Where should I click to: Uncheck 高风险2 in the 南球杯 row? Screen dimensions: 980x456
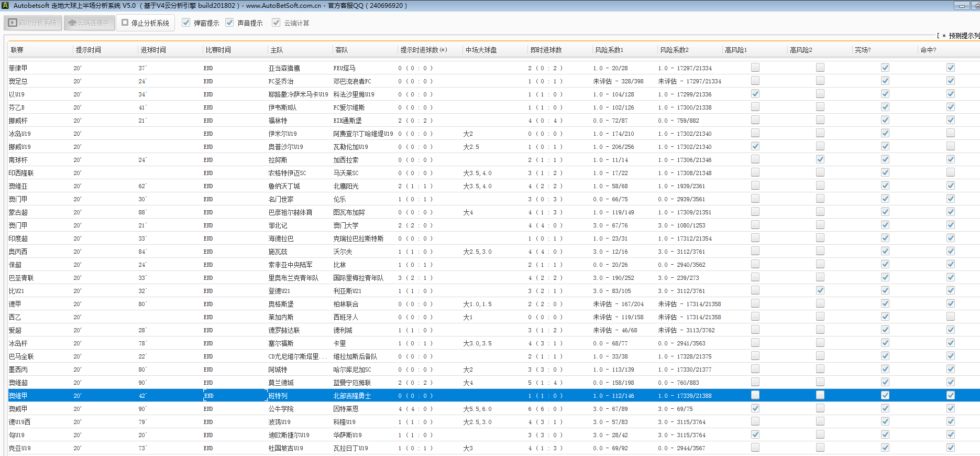pyautogui.click(x=820, y=159)
